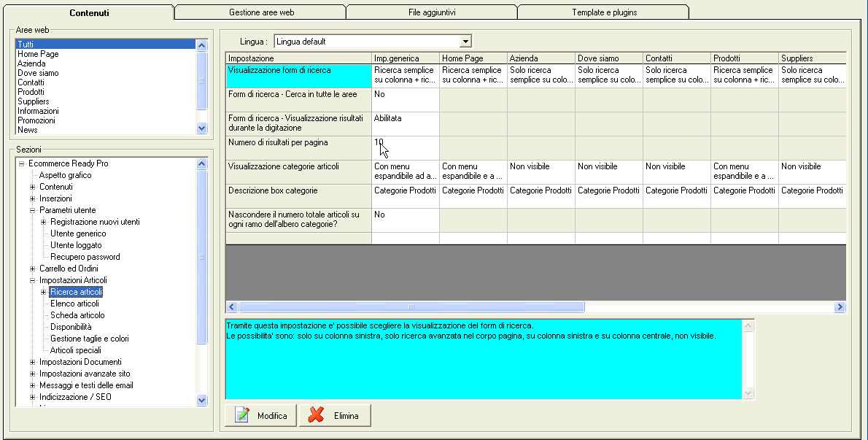Select Form di ricerca - Cerca in tutte le aree row

pos(298,100)
